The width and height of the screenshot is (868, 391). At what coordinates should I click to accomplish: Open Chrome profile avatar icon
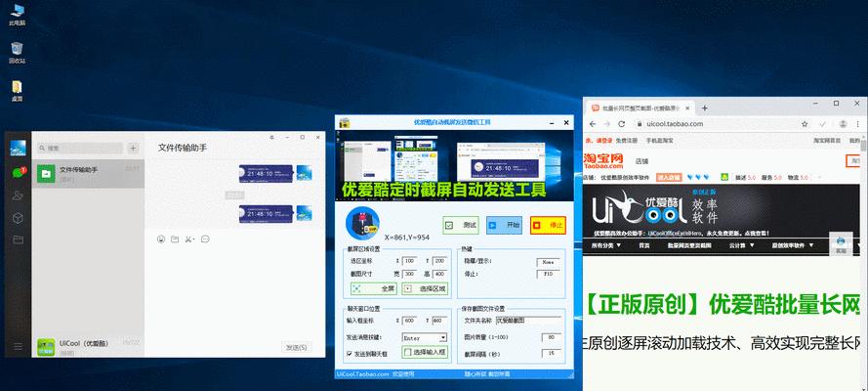843,124
